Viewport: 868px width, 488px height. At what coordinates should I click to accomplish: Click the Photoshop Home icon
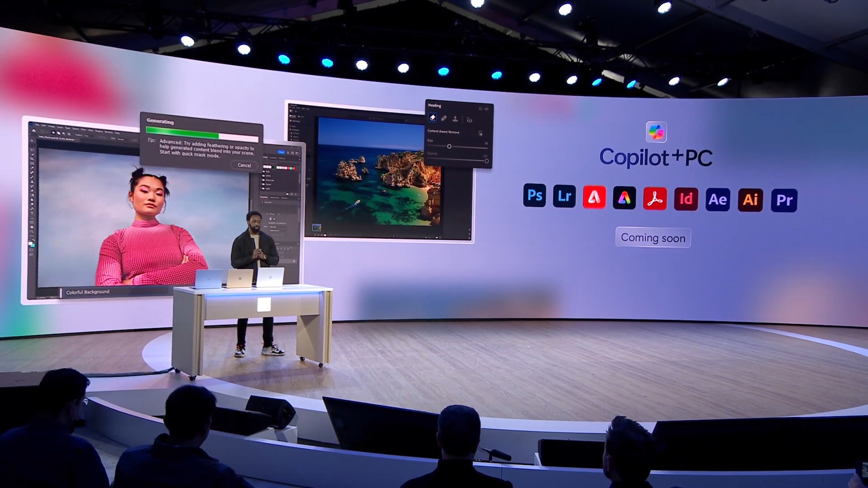[33, 131]
